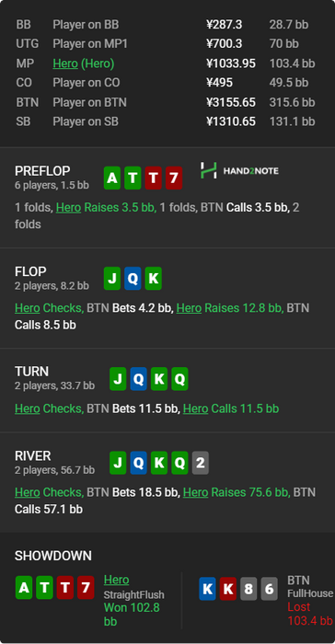The width and height of the screenshot is (335, 644).
Task: Click Hero link before Raises 12.8 bb
Action: 189,307
